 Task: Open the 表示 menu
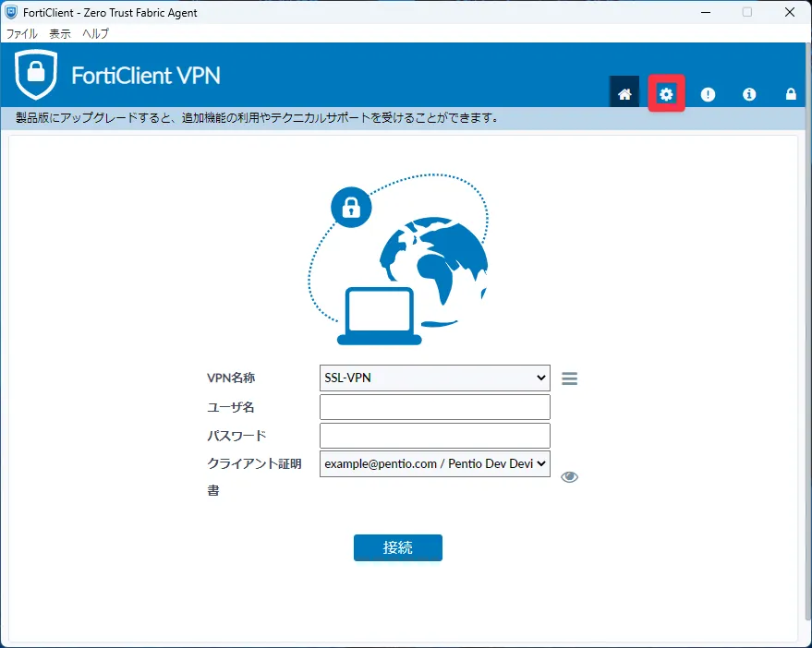[60, 33]
